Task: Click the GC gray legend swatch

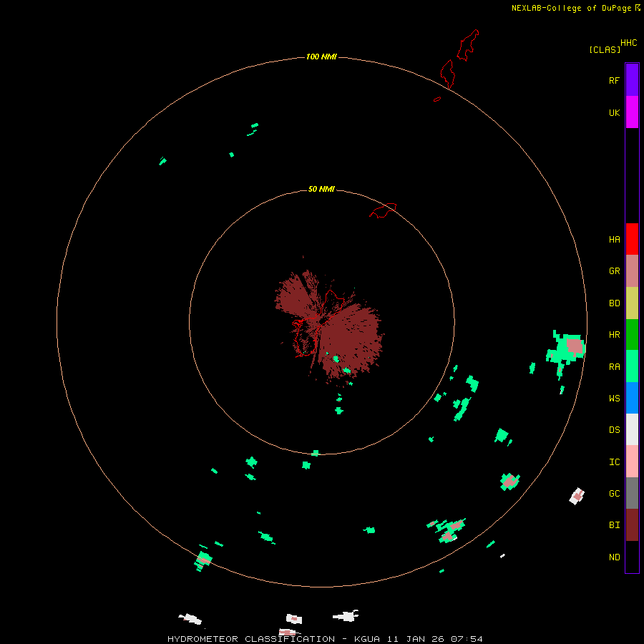Action: pos(632,493)
